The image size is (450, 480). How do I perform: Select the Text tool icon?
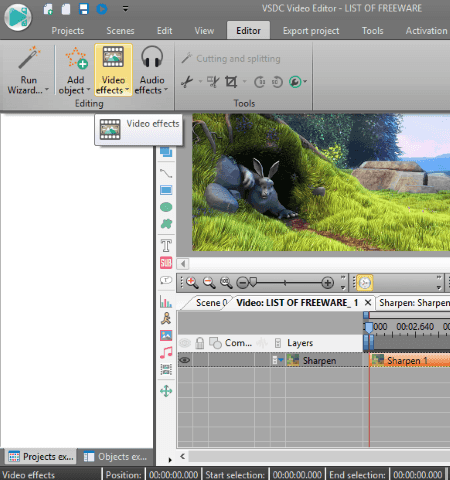pos(166,246)
